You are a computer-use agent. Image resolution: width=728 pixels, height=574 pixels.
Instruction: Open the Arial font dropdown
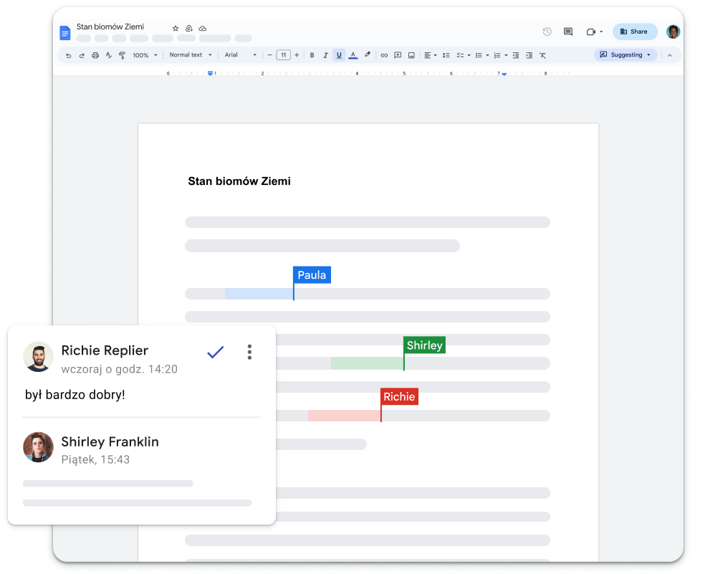click(x=241, y=54)
